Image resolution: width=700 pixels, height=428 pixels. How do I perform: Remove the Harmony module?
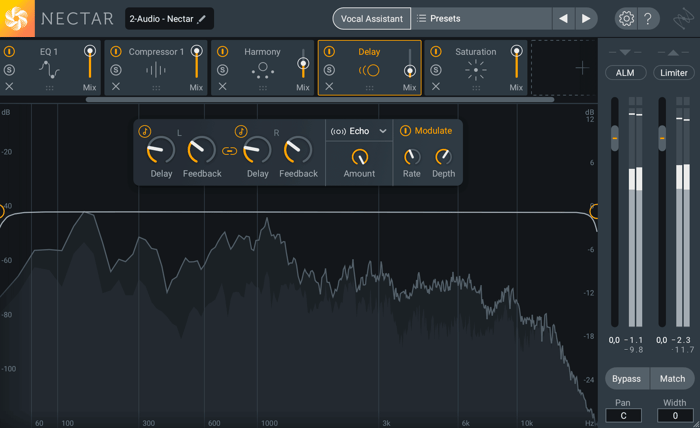pos(223,87)
